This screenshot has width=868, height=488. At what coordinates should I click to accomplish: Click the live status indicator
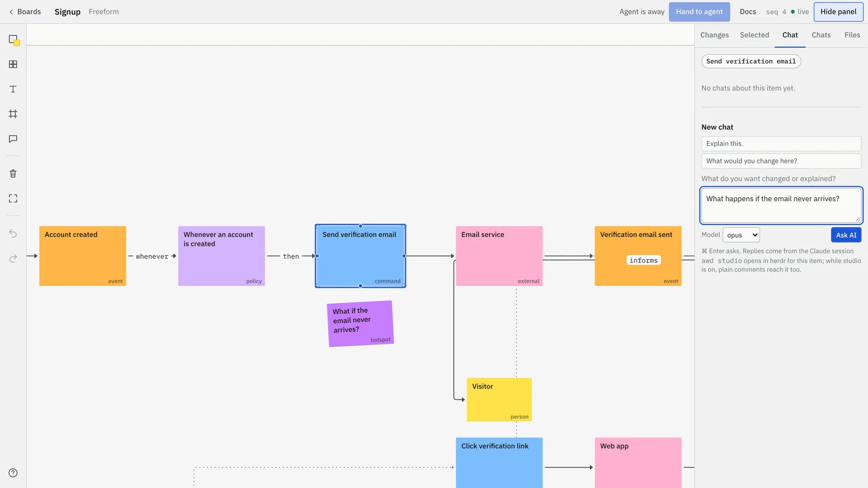click(x=800, y=11)
